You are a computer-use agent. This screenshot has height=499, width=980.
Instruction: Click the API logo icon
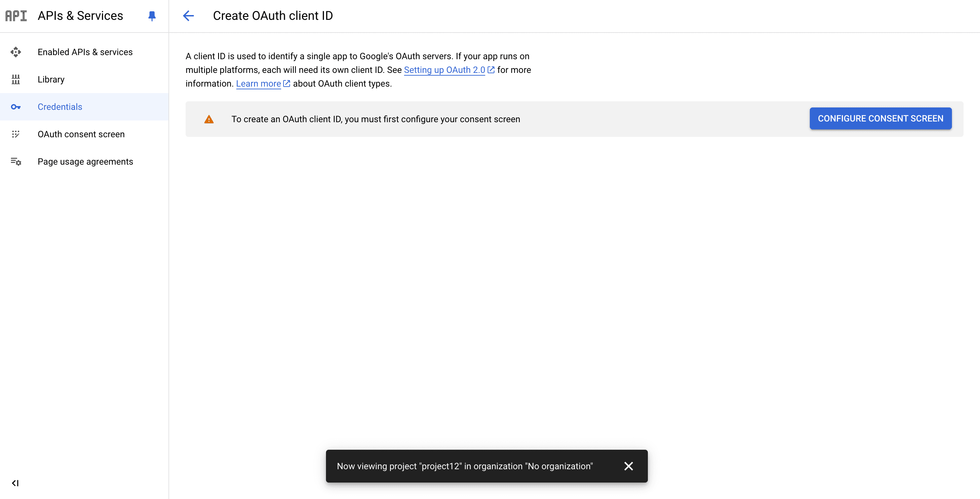16,16
